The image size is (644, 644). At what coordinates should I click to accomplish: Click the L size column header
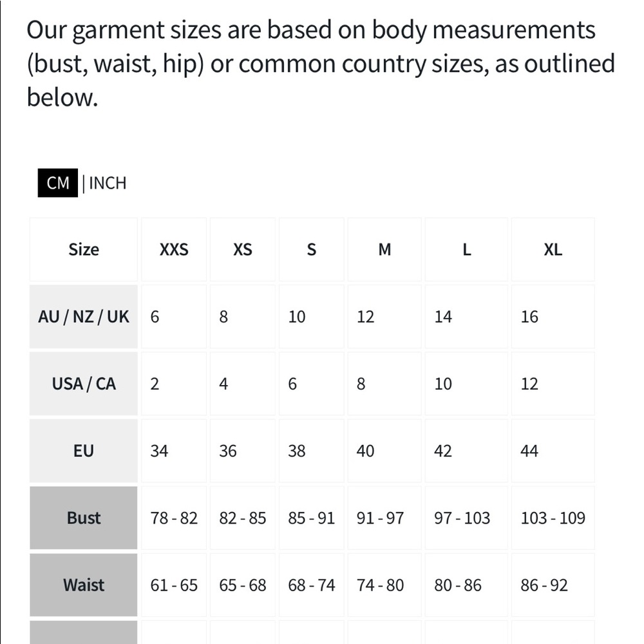pyautogui.click(x=466, y=249)
